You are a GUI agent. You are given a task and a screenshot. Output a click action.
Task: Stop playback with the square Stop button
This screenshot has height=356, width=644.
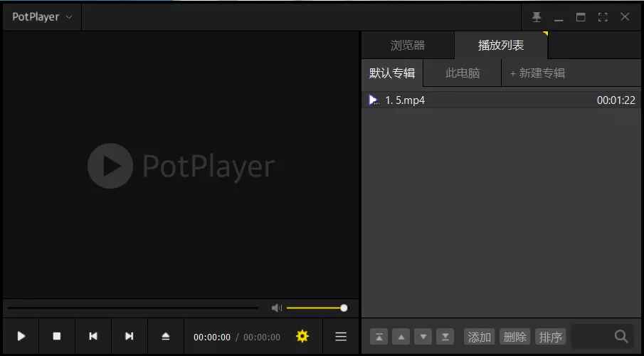[57, 336]
